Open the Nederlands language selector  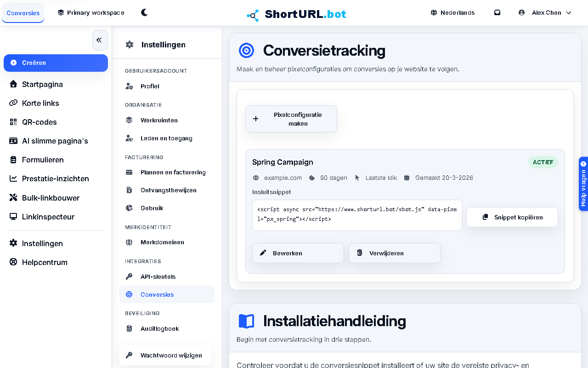(x=452, y=12)
